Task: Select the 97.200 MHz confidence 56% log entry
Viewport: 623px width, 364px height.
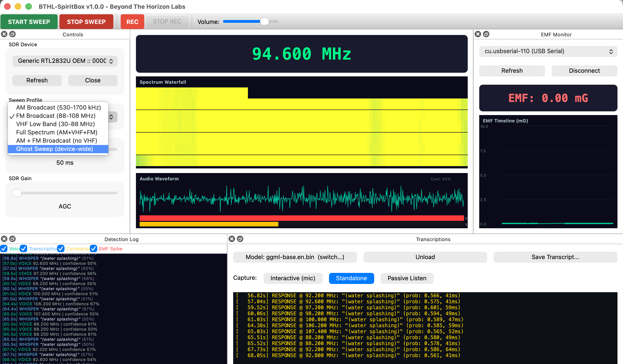Action: (50, 274)
